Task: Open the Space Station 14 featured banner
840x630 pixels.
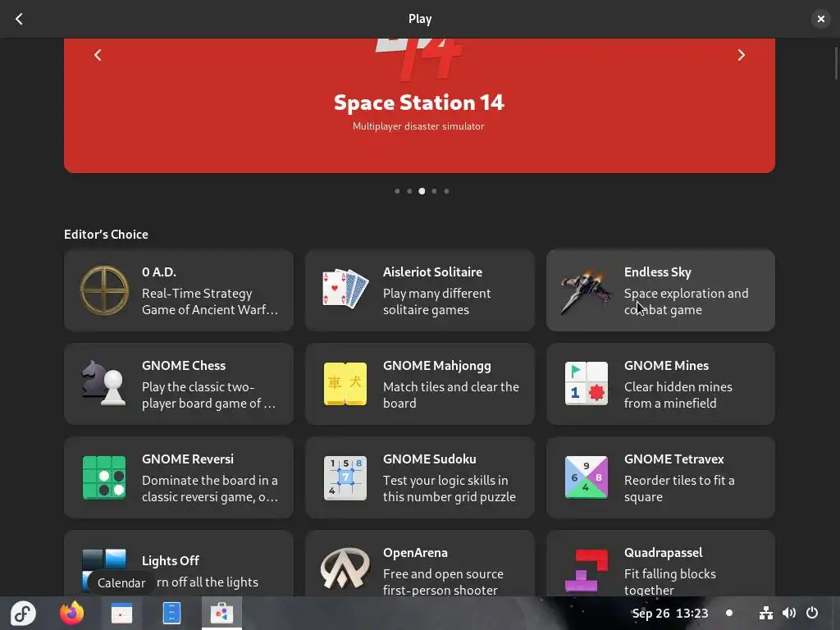Action: [419, 106]
